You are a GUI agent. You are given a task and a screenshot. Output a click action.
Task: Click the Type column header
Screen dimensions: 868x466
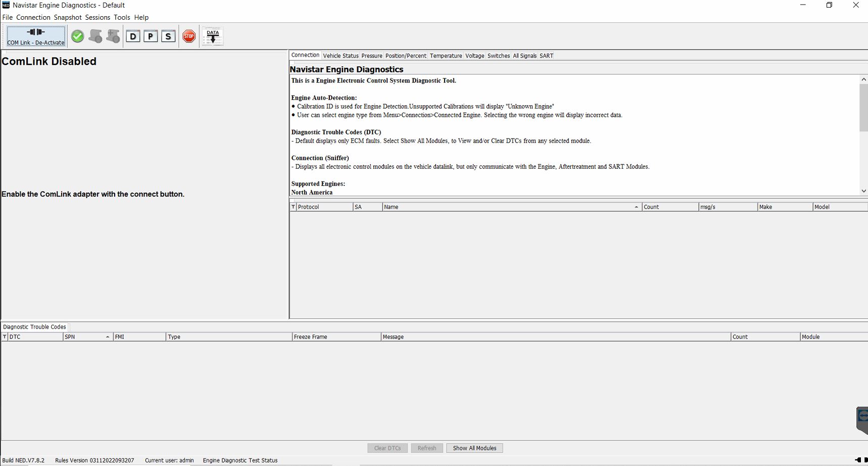tap(229, 337)
